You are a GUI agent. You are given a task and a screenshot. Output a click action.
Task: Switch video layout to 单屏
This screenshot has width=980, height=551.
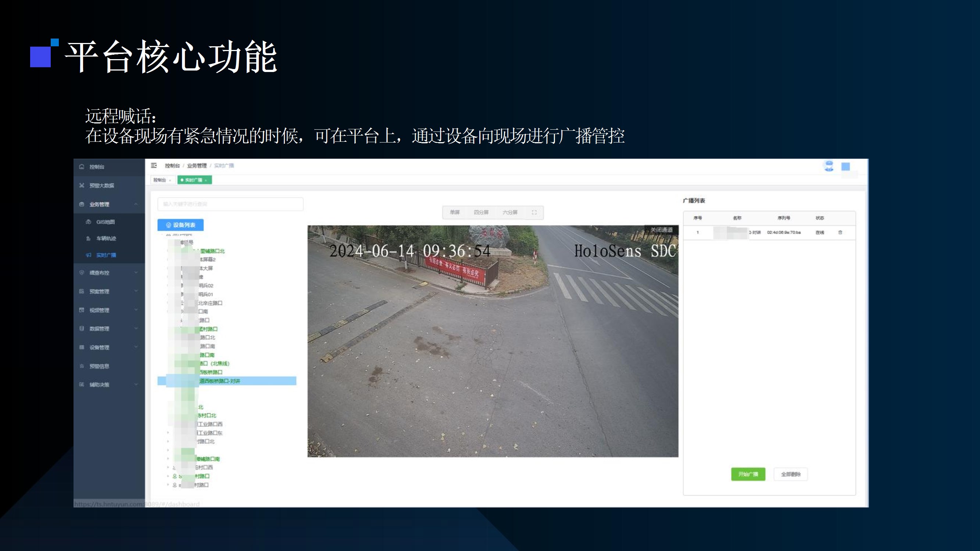455,212
